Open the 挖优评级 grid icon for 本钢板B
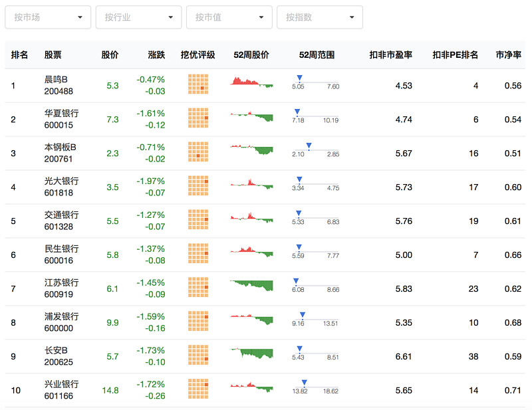Screen dimensions: 532x410 pyautogui.click(x=198, y=152)
